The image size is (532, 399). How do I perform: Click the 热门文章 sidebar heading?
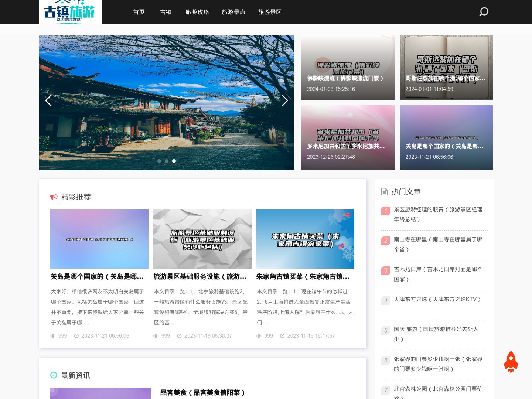tap(406, 192)
